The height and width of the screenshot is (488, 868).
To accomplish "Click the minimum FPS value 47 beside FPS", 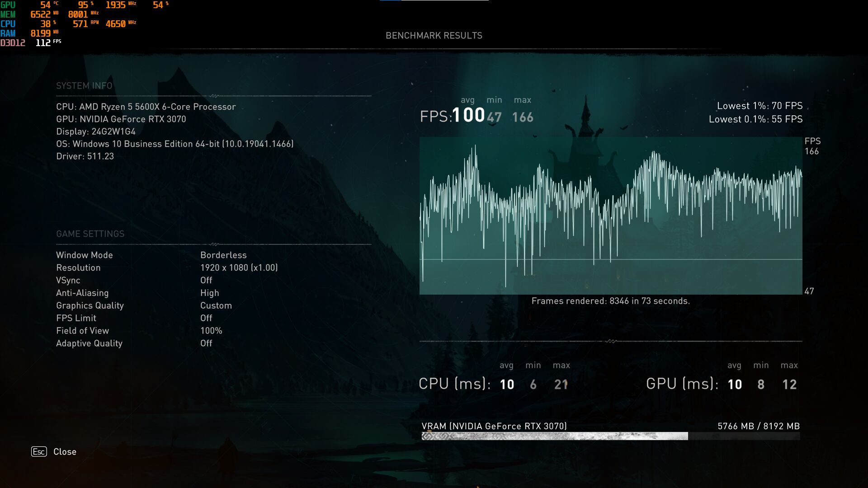I will click(x=494, y=117).
